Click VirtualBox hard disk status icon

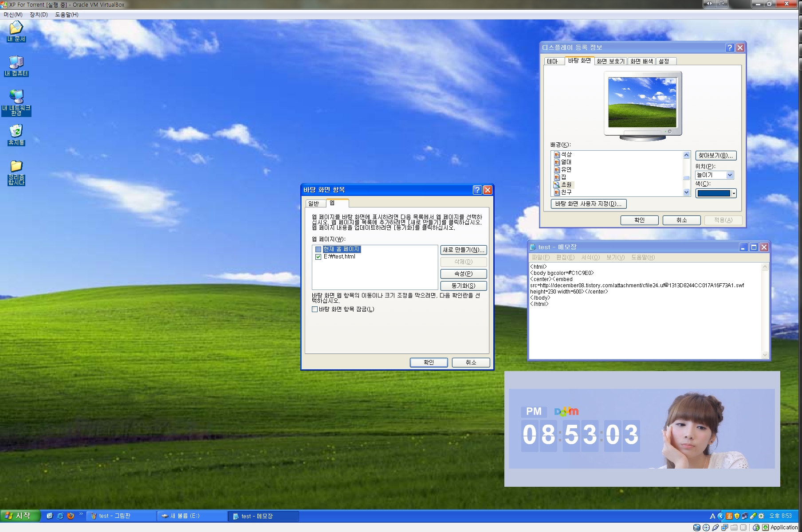696,528
